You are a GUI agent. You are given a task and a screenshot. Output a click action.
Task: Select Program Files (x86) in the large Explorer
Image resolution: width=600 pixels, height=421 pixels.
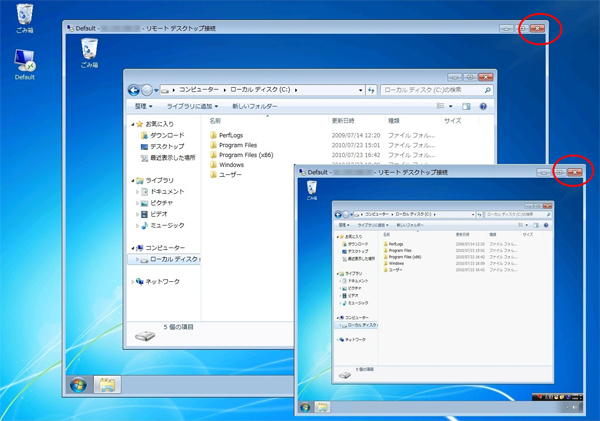tap(241, 155)
